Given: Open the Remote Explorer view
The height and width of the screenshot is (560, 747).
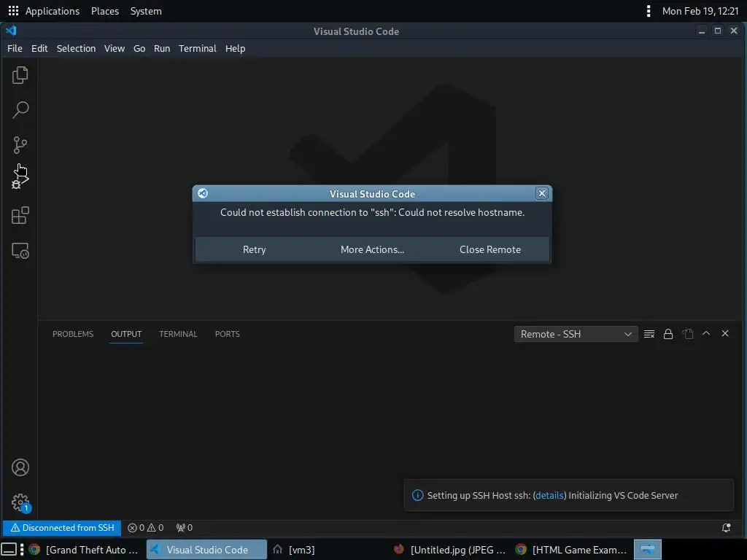Looking at the screenshot, I should coord(20,251).
